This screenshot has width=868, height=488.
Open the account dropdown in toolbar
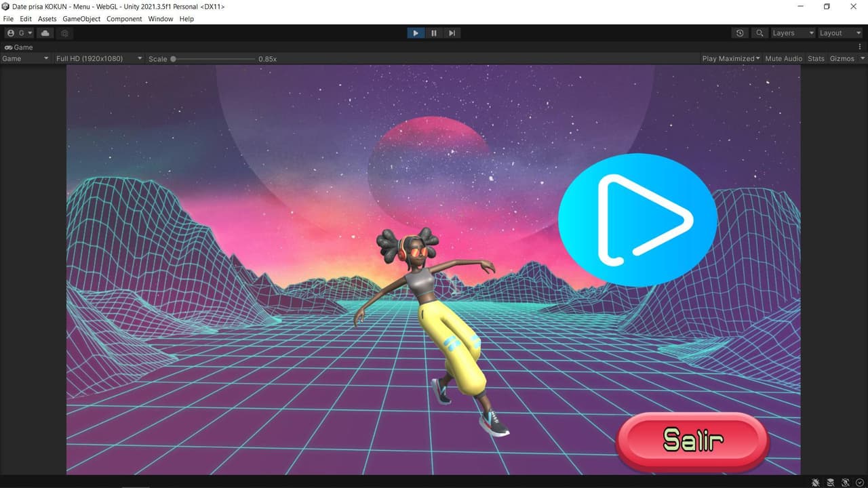click(x=20, y=33)
